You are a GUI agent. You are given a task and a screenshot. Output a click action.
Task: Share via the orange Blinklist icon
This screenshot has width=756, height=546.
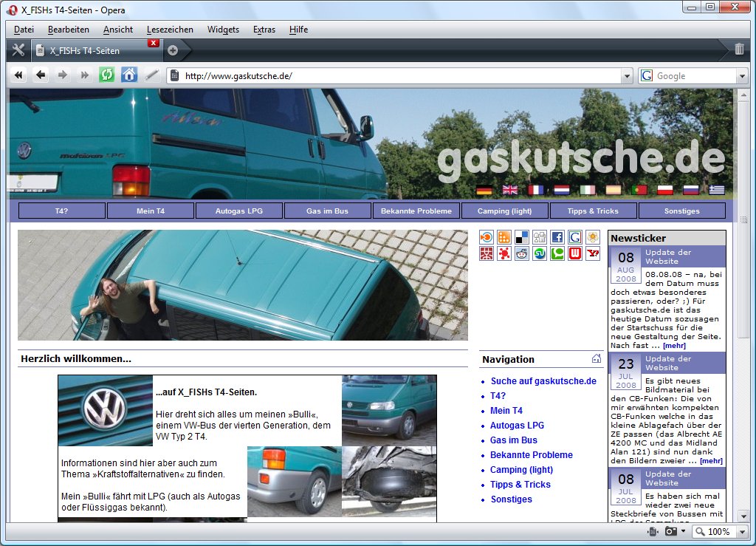[486, 237]
